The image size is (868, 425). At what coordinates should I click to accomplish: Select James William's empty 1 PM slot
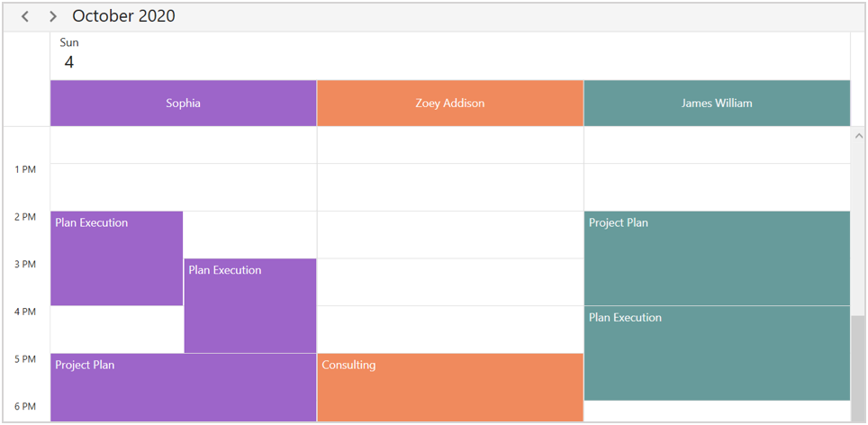coord(716,187)
